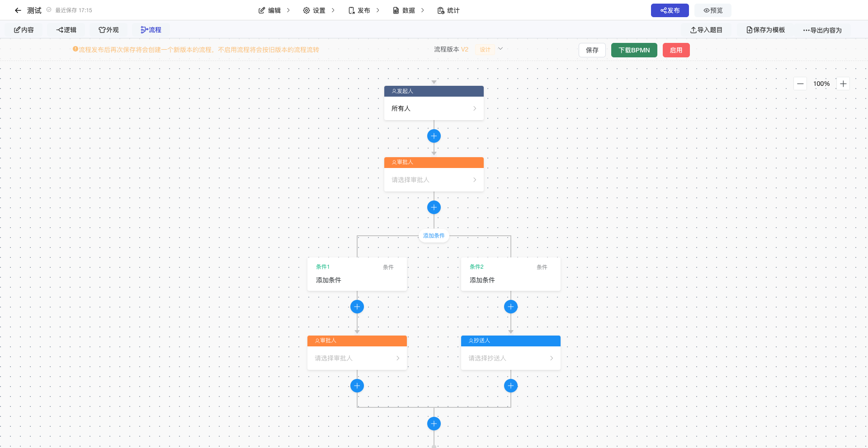
Task: Switch to the 逻辑 tab
Action: [x=66, y=30]
